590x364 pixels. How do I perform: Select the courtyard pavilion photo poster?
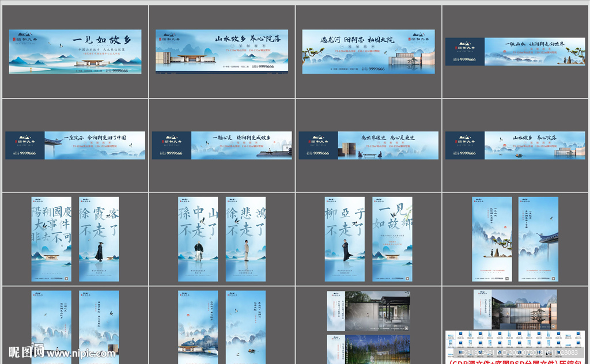tap(369, 310)
